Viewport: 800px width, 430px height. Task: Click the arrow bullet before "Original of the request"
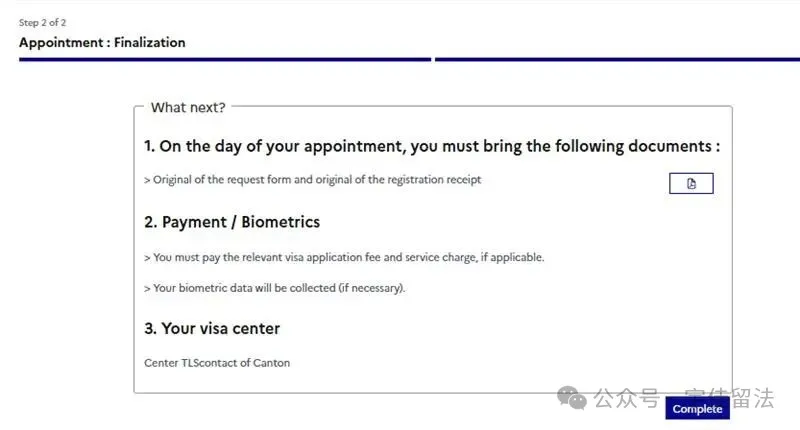[147, 180]
